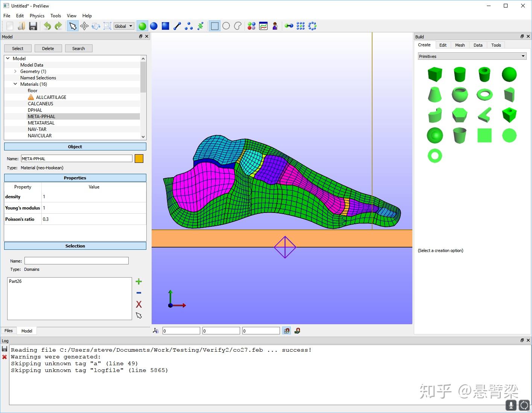Expand the Geometry (1) tree node
The width and height of the screenshot is (532, 413).
tap(15, 71)
